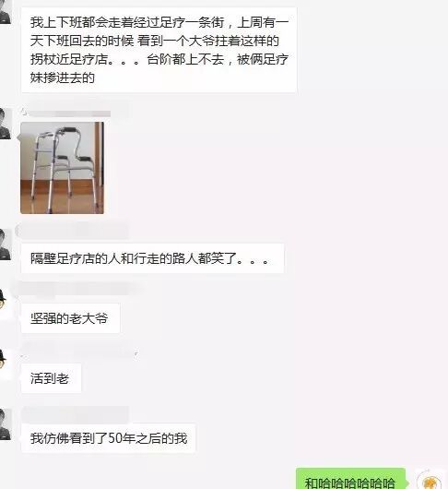Viewport: 448px width, 489px height.
Task: Click own avatar next to green bubble
Action: (429, 480)
